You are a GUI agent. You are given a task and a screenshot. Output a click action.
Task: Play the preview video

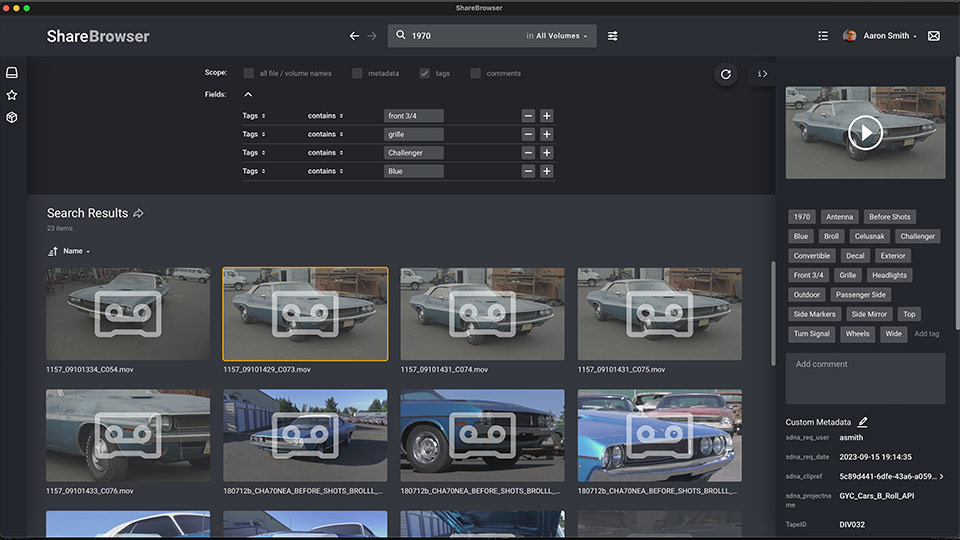pos(865,132)
